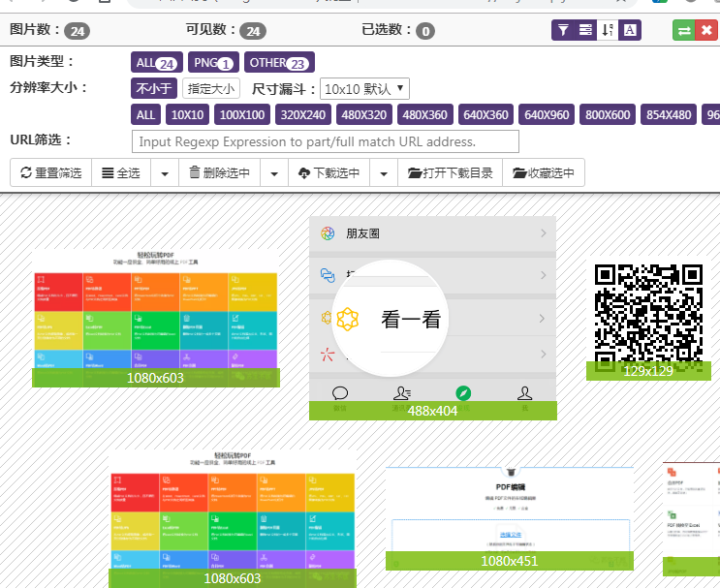The image size is (720, 588).
Task: Select the 1080x451 PDF编辑 thumbnail
Action: coord(510,518)
